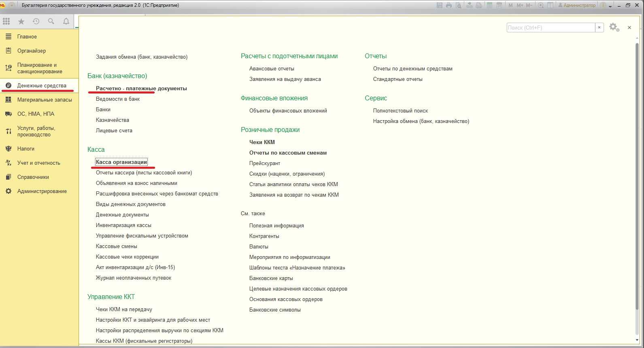Image resolution: width=644 pixels, height=348 pixels.
Task: Open Налоги section in sidebar
Action: point(39,149)
